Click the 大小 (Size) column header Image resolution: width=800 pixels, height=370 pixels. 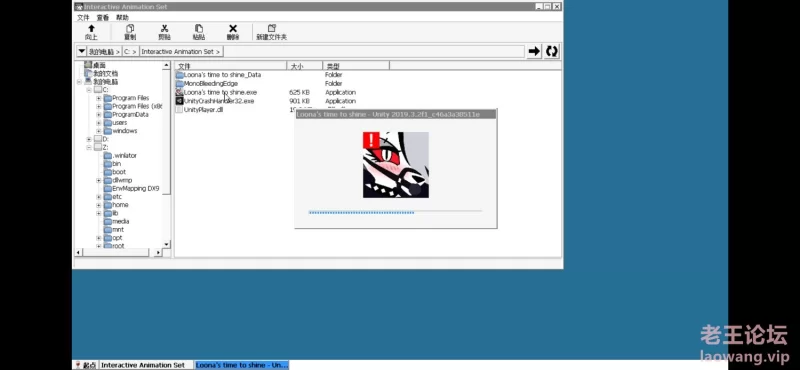[305, 66]
